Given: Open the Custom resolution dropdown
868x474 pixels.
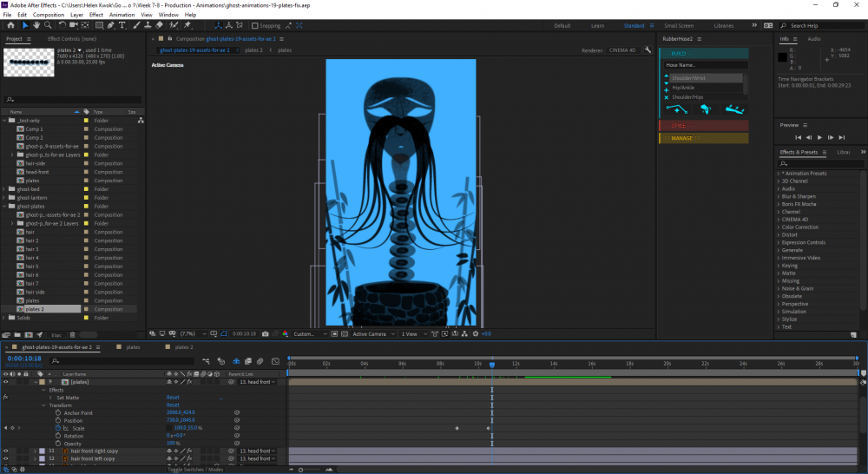Looking at the screenshot, I should coord(308,334).
